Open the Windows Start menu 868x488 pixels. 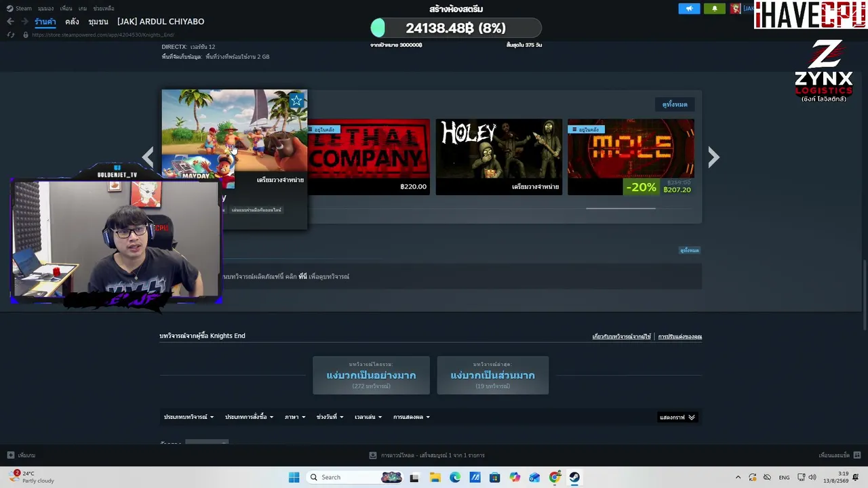point(294,477)
